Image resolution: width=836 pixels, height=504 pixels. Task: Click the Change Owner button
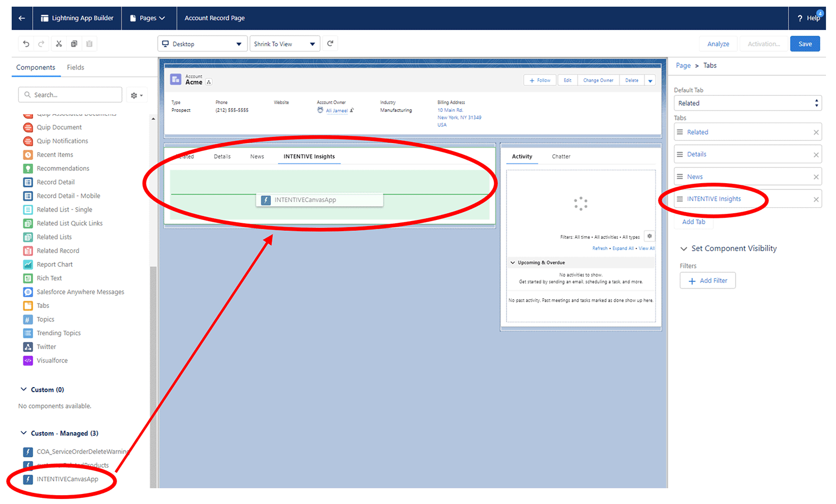[598, 81]
